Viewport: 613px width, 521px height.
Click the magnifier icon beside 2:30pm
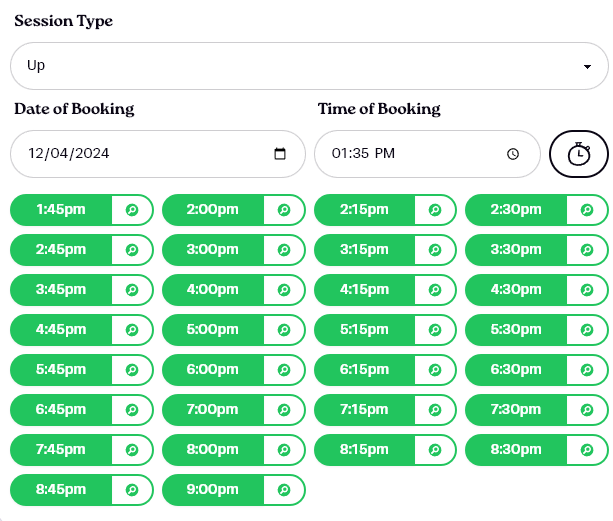point(587,210)
